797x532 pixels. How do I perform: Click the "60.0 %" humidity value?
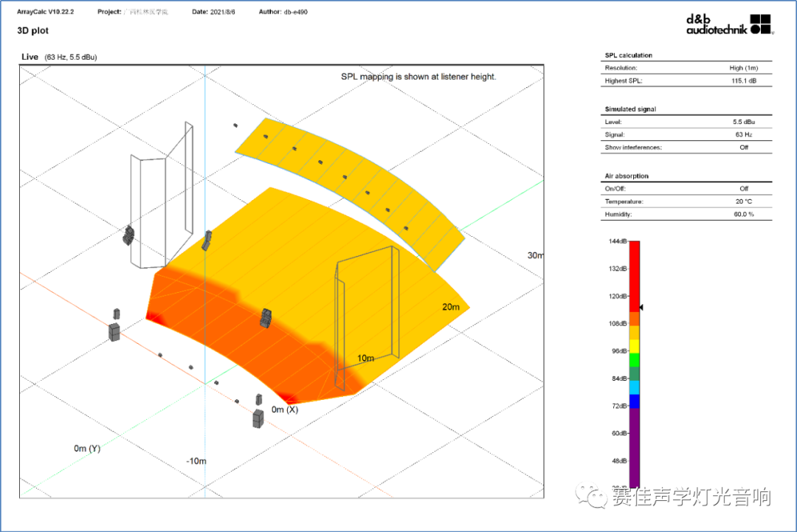click(x=744, y=215)
